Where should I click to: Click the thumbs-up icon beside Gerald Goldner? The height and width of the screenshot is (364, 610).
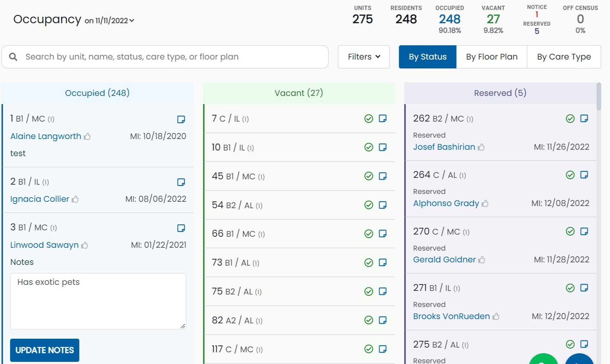tap(482, 260)
